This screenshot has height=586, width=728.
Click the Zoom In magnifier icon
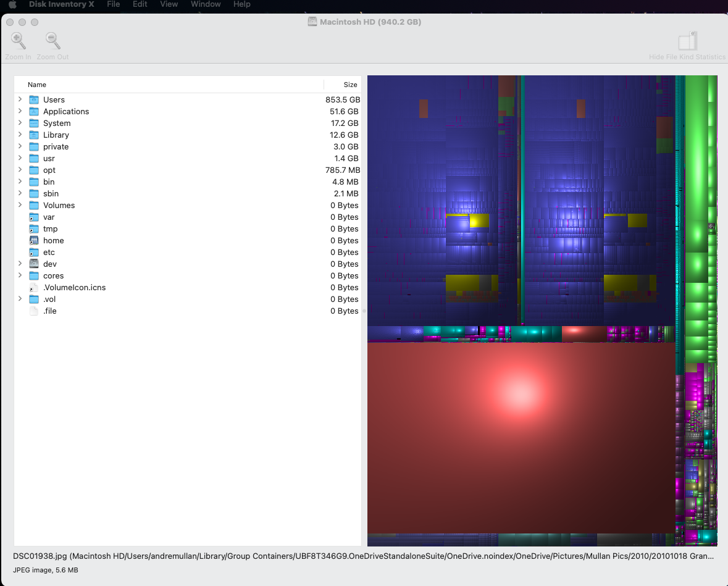coord(19,41)
